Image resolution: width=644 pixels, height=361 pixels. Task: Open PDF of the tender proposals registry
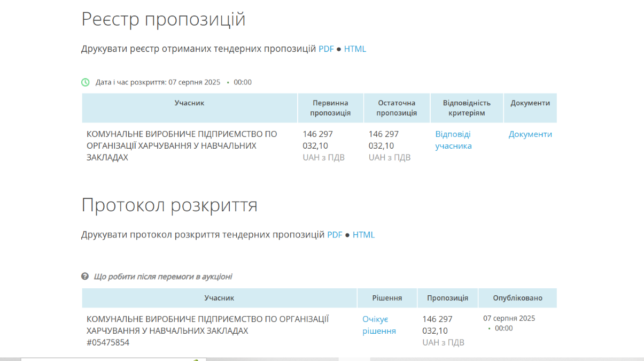[x=326, y=49]
